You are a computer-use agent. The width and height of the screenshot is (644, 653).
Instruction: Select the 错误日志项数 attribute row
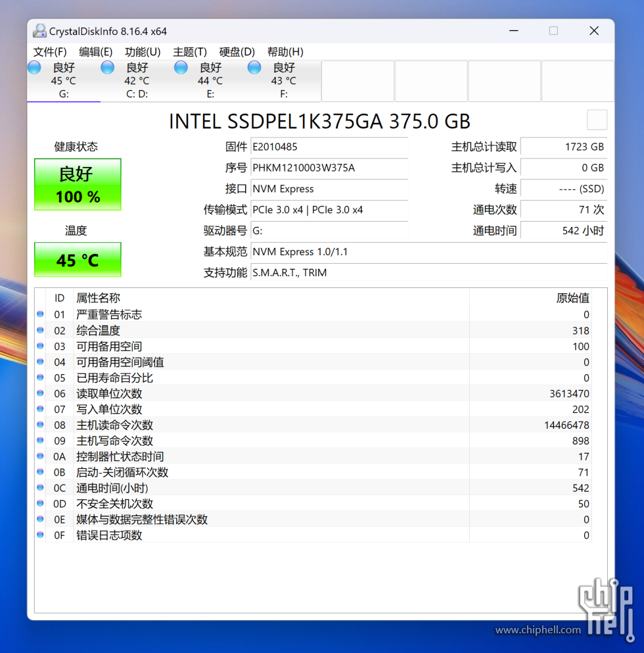pos(314,535)
